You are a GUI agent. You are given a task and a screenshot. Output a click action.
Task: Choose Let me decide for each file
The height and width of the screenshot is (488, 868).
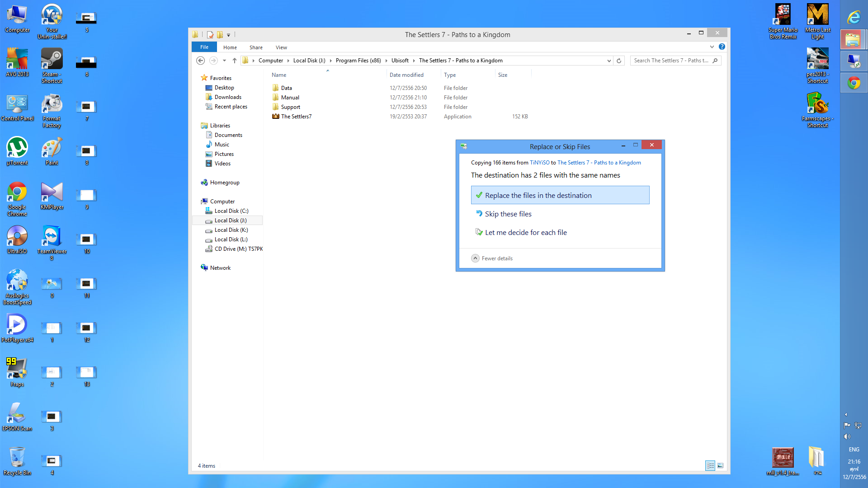click(x=525, y=233)
